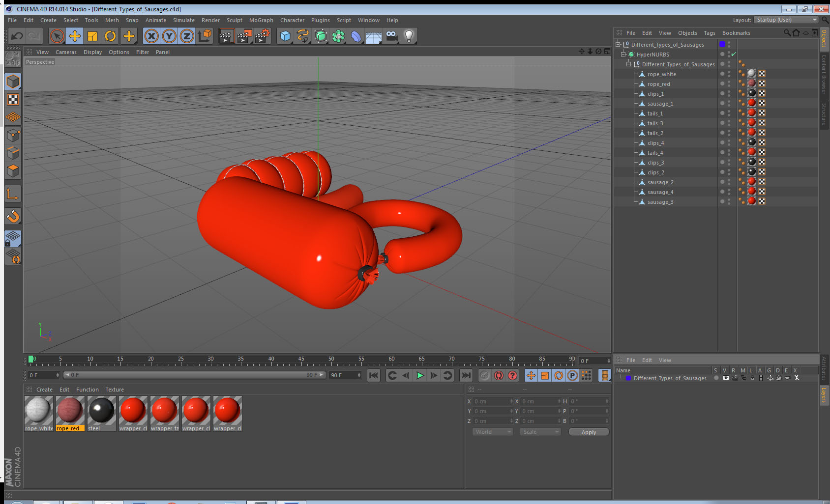The image size is (830, 504).
Task: Switch to Texture mode
Action: tap(13, 100)
